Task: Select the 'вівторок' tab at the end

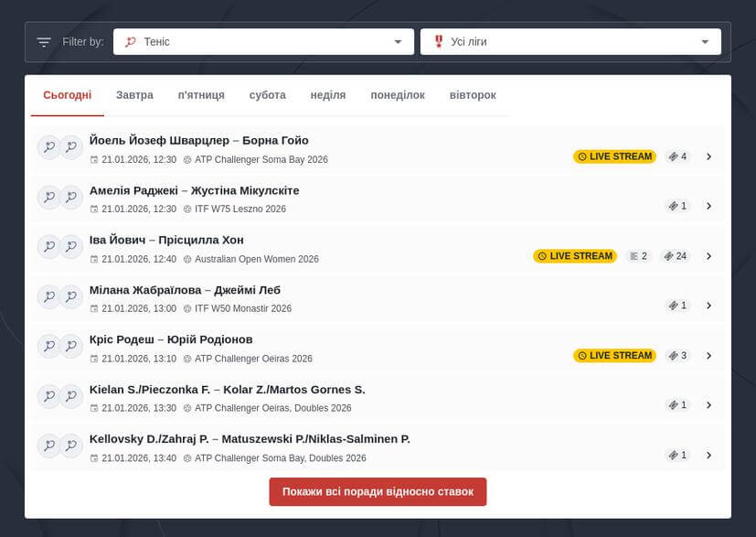Action: [x=472, y=94]
